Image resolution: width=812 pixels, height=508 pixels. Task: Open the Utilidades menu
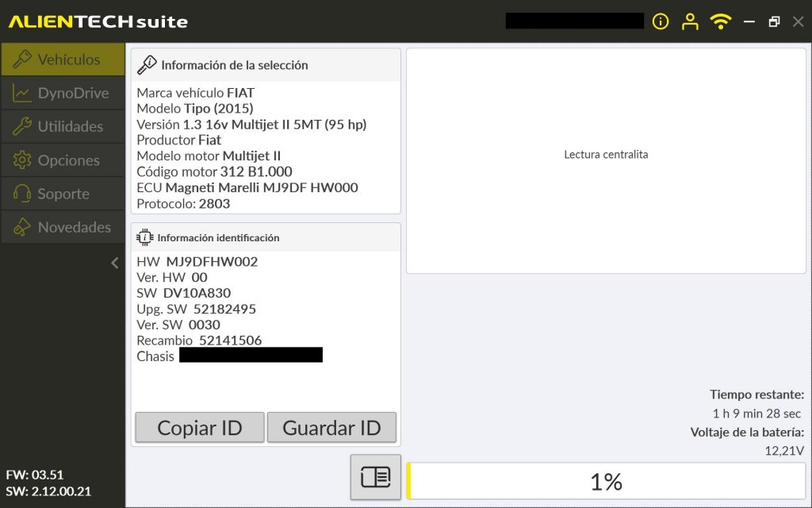click(63, 126)
